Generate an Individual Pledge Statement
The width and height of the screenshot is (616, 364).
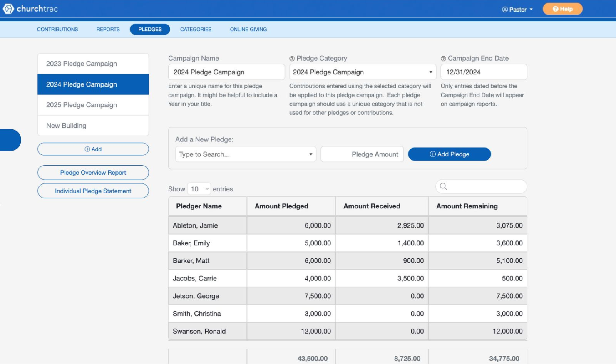93,191
